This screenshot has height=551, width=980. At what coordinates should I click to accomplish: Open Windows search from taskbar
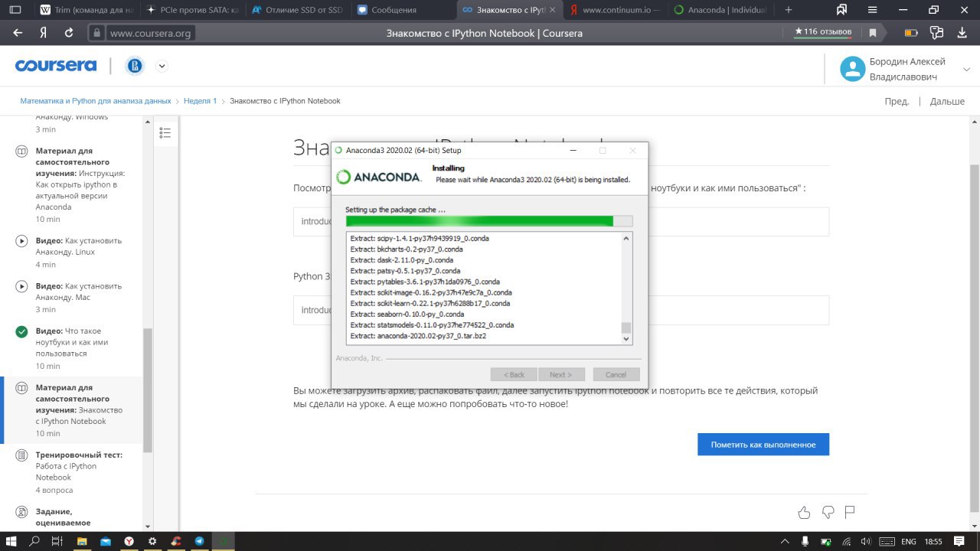pos(34,541)
